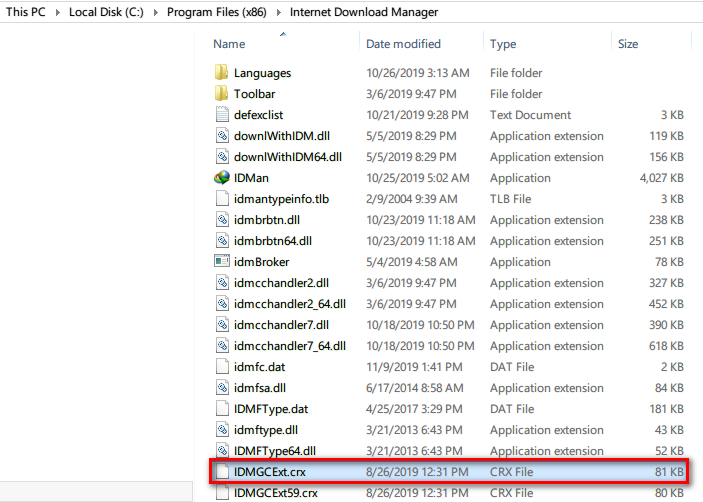Click the 452 KB size value
The width and height of the screenshot is (703, 502).
(666, 304)
